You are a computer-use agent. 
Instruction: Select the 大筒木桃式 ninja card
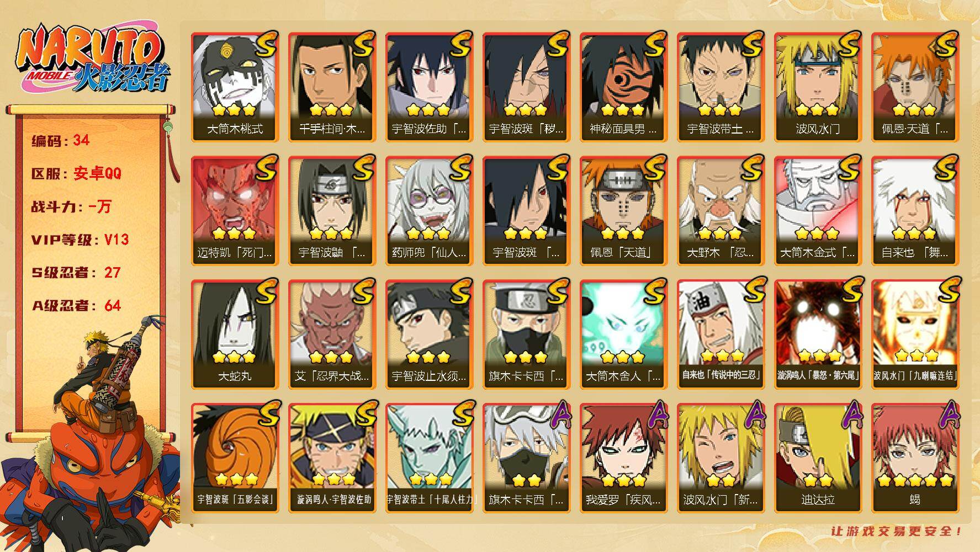click(x=235, y=87)
